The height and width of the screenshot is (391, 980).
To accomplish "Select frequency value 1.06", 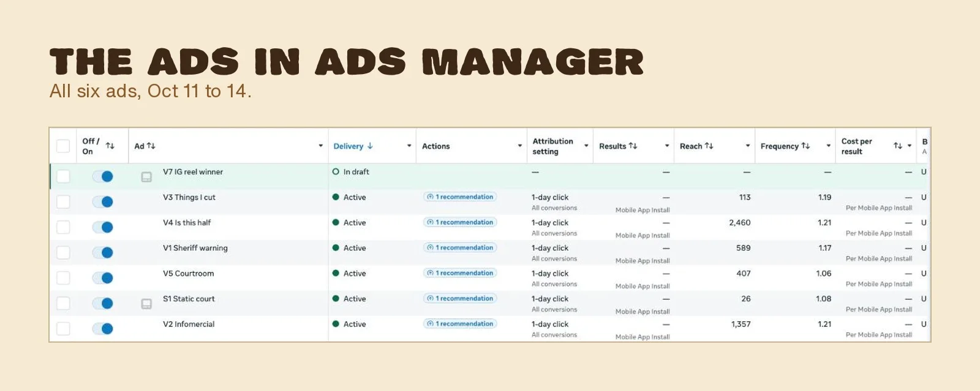I will point(824,274).
